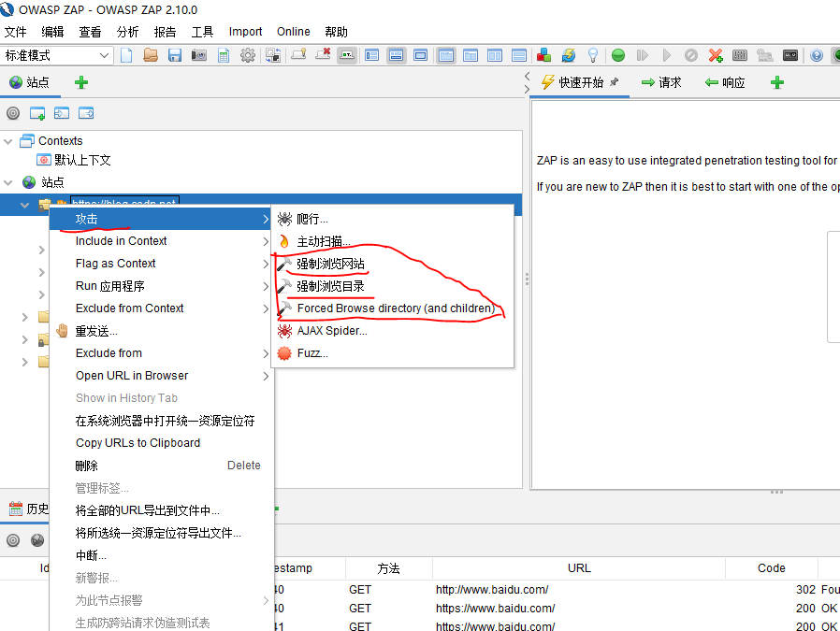Toggle green Break on All Requests button
840x631 pixels.
(618, 55)
